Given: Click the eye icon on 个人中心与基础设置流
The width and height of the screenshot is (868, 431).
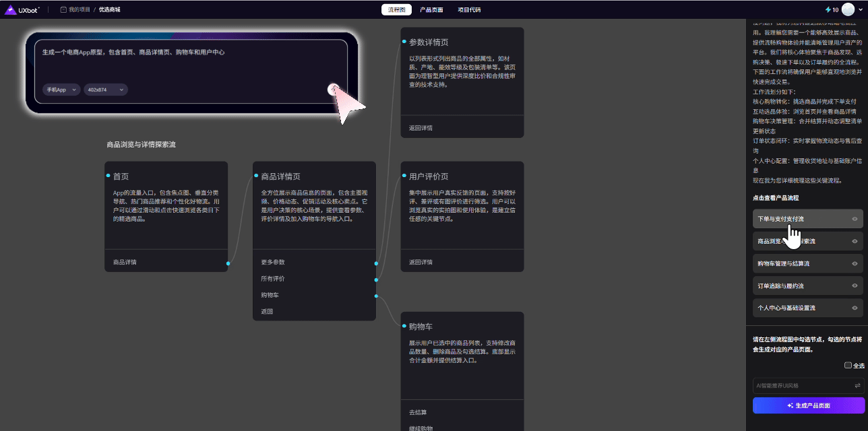Looking at the screenshot, I should [x=855, y=308].
